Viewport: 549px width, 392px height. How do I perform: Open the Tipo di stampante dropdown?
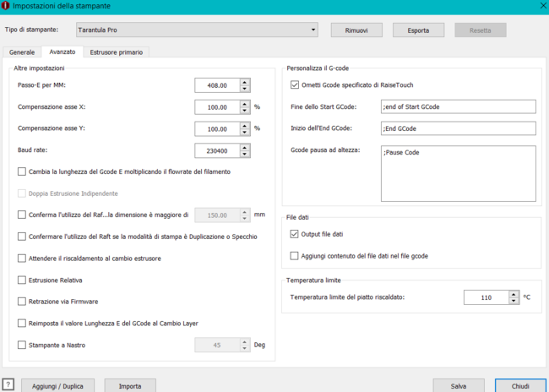click(x=196, y=30)
